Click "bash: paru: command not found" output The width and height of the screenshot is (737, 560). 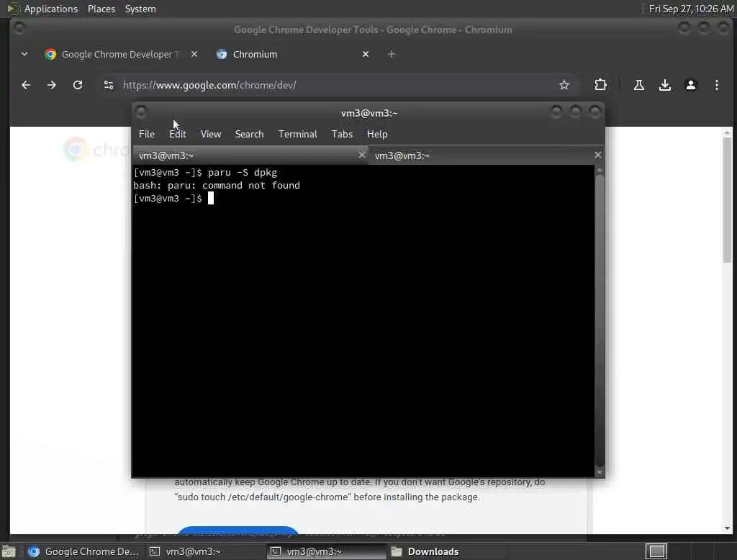217,185
